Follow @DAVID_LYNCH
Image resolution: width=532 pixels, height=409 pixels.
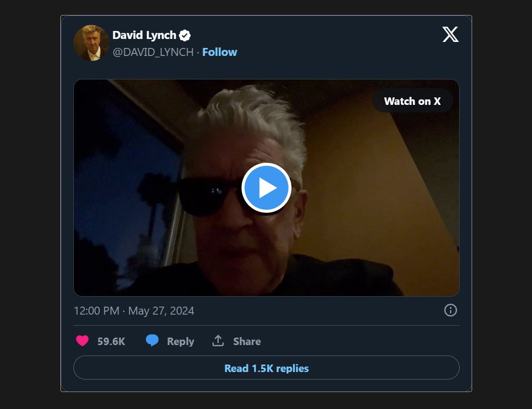220,52
